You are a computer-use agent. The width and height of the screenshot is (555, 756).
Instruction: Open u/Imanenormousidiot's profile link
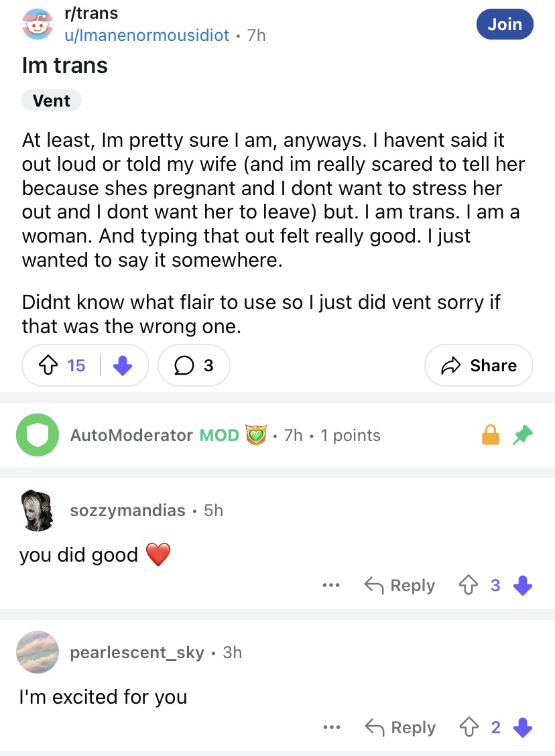click(x=147, y=36)
